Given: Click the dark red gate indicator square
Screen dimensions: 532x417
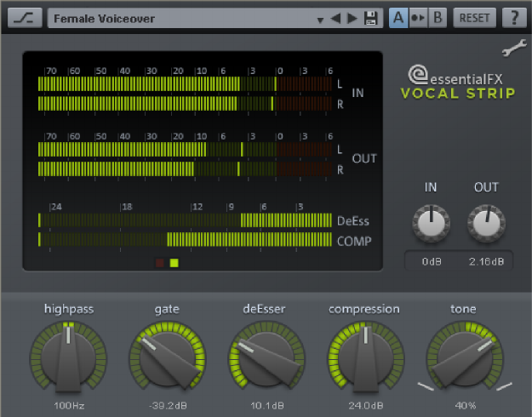Looking at the screenshot, I should point(160,263).
